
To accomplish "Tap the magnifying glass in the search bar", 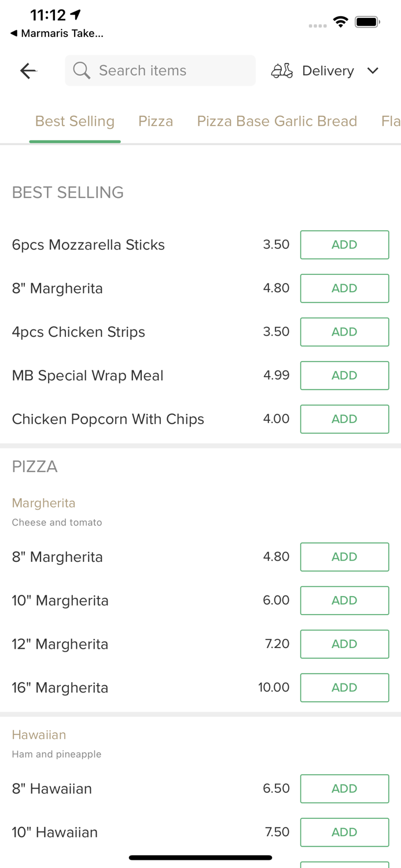I will (82, 71).
